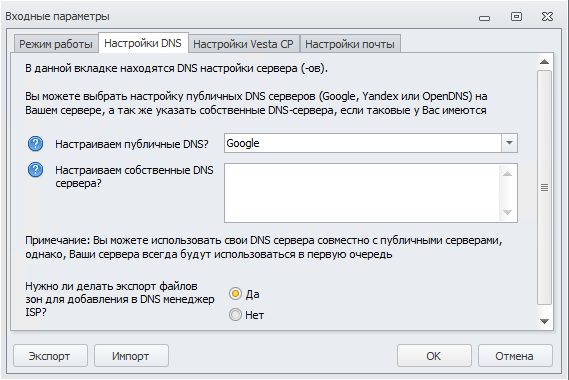Click the text about экспорт файлов зон
This screenshot has width=569, height=380.
coord(120,299)
